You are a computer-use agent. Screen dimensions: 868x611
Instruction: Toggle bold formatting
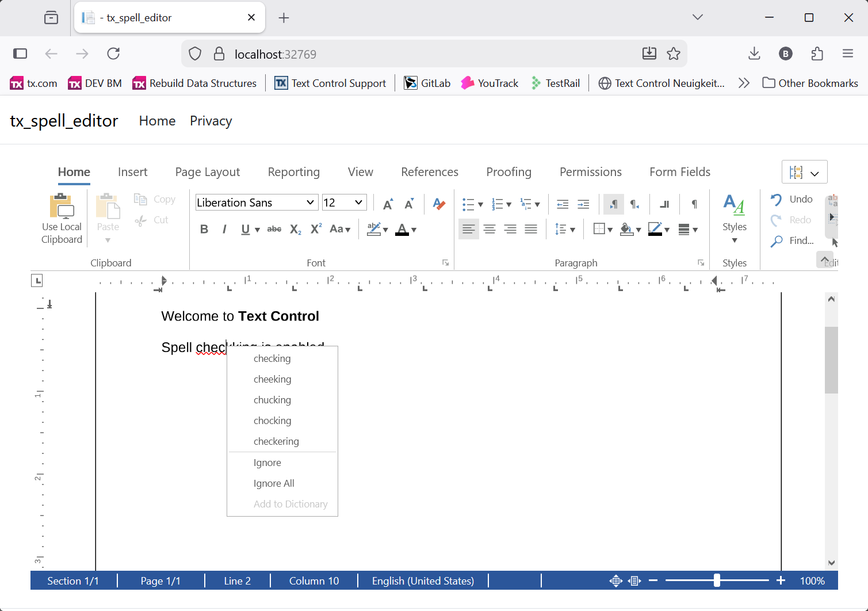pos(204,228)
